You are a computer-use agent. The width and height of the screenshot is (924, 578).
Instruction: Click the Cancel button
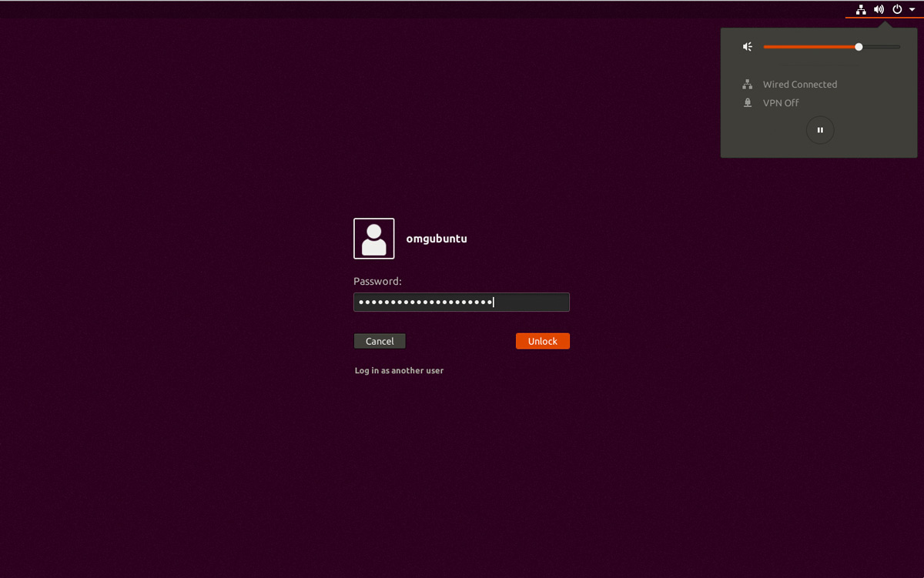pos(380,341)
